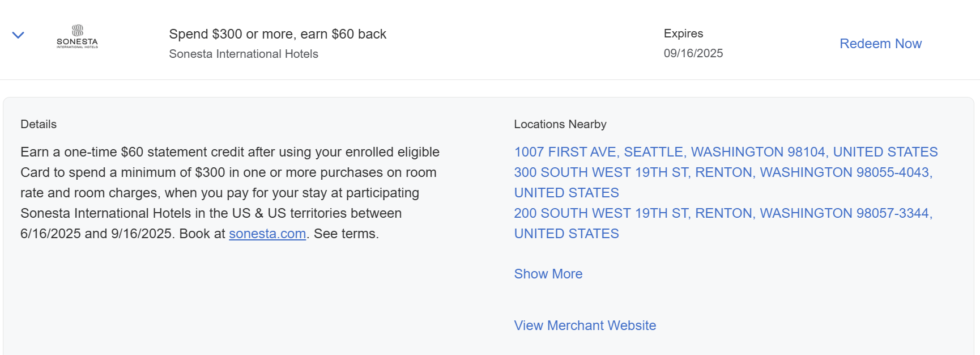
Task: Click the 09/16/2025 expiration date
Action: pyautogui.click(x=693, y=53)
